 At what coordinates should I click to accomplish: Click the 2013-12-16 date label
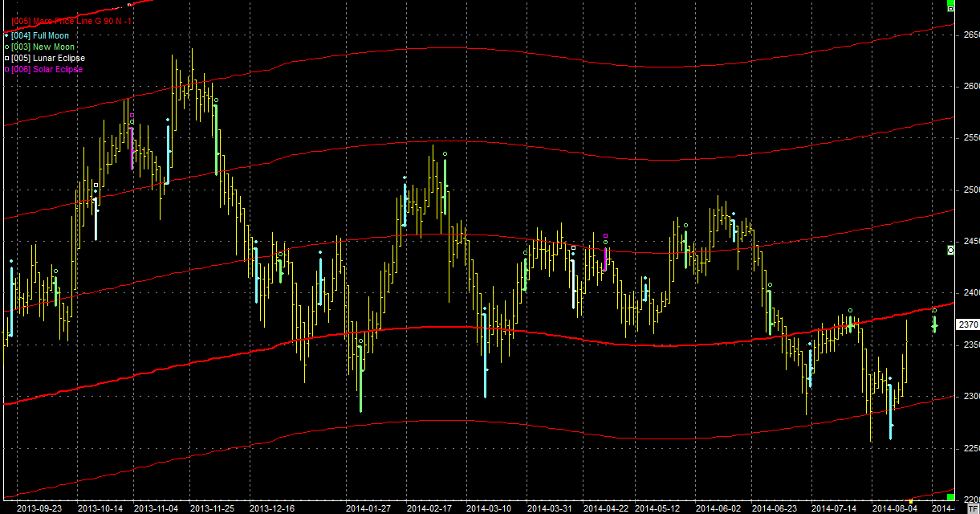[x=273, y=508]
